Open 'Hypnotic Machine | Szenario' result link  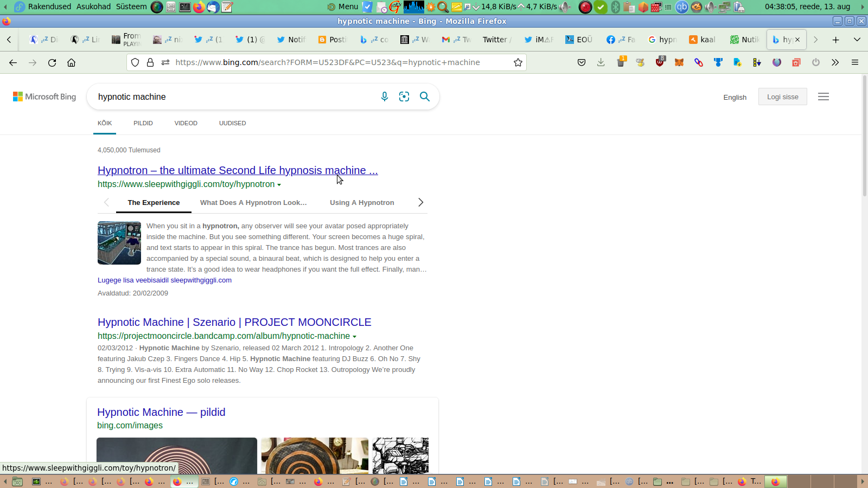point(234,322)
